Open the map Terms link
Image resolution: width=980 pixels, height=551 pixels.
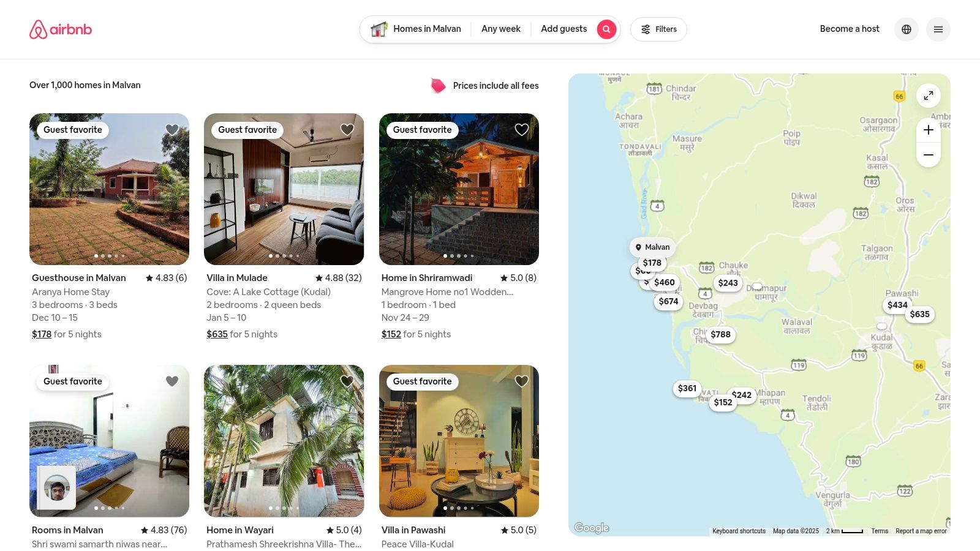[880, 531]
